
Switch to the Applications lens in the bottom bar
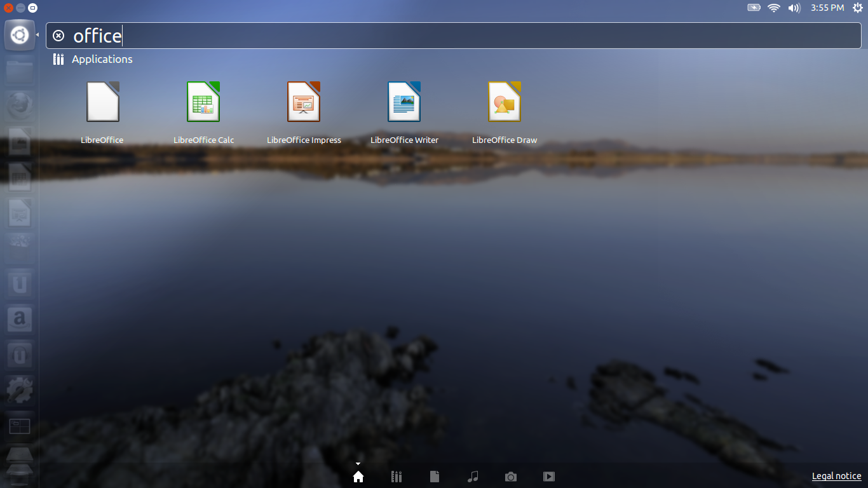pyautogui.click(x=397, y=477)
